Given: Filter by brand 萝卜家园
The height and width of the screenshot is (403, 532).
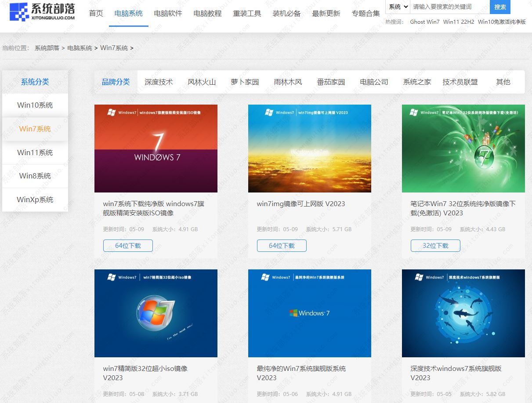Looking at the screenshot, I should 245,82.
